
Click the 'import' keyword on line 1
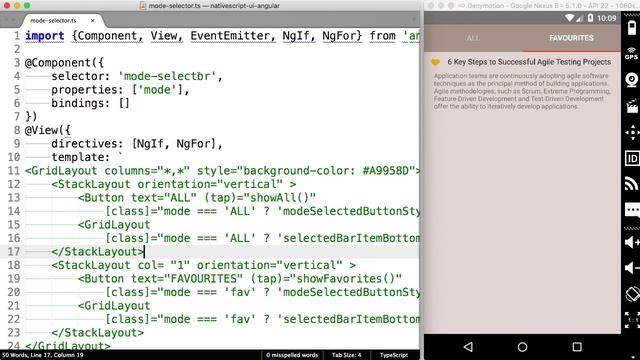(44, 36)
